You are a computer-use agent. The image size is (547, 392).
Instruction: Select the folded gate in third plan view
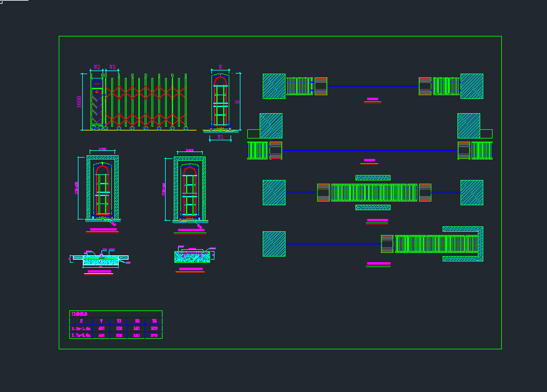(x=374, y=192)
